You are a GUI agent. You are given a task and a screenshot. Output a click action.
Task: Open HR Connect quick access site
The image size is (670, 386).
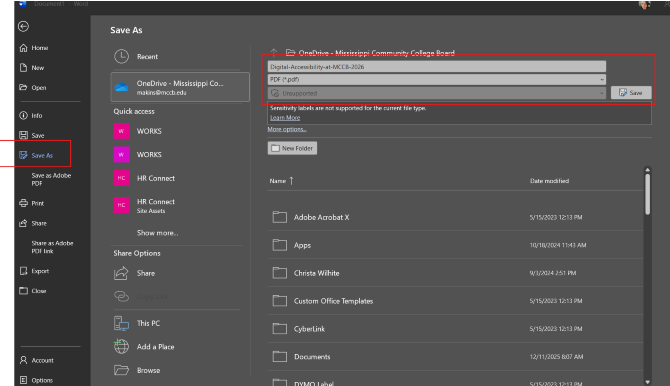156,178
